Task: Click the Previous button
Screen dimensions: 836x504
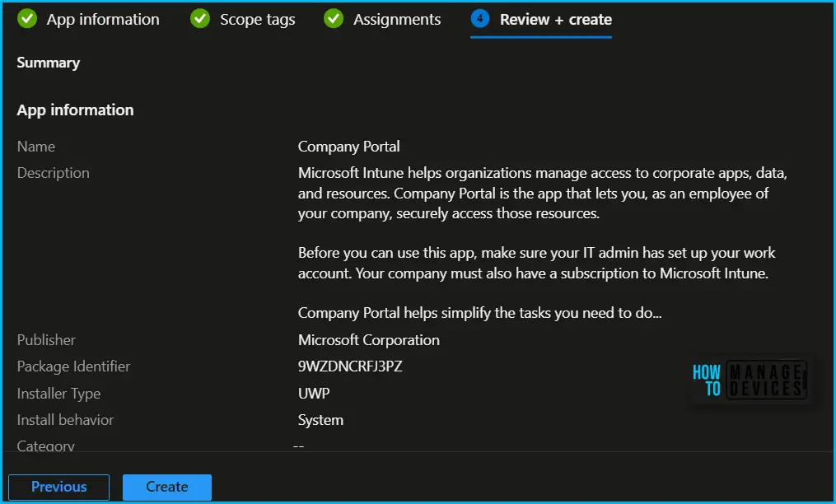Action: (x=58, y=487)
